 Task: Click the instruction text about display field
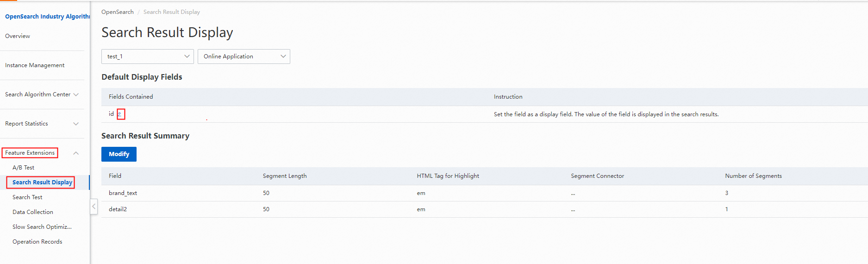click(606, 114)
